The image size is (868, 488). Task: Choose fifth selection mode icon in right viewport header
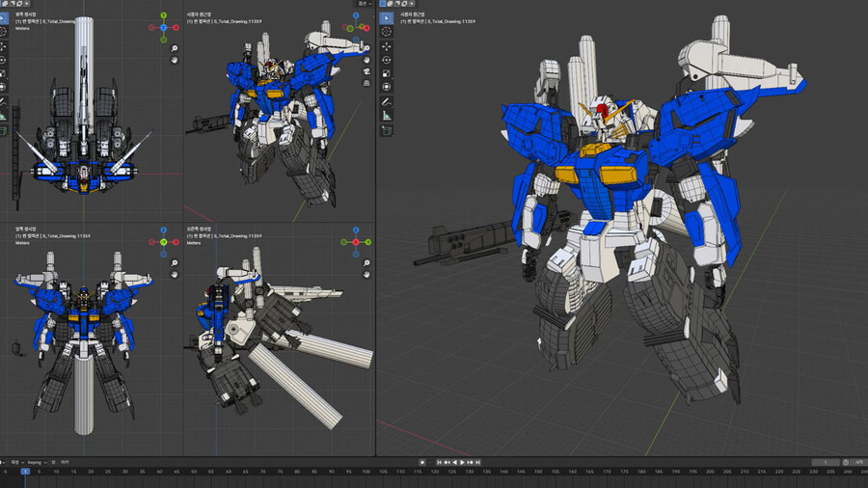(411, 3)
